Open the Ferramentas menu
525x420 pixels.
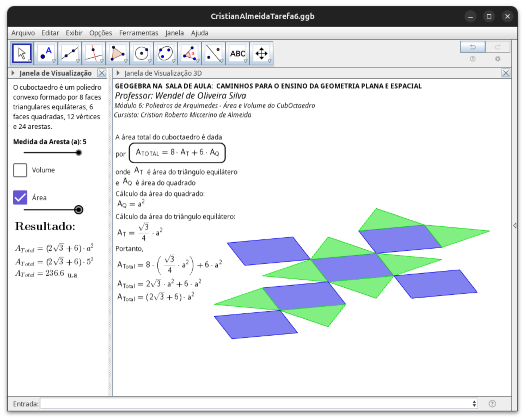tap(138, 33)
